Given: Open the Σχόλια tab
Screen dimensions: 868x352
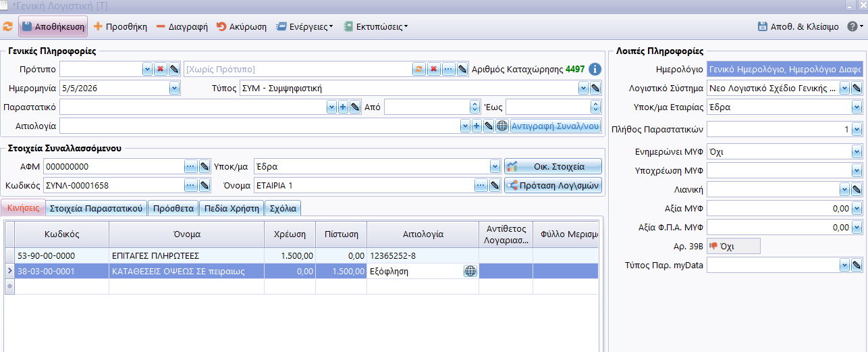Looking at the screenshot, I should [283, 208].
